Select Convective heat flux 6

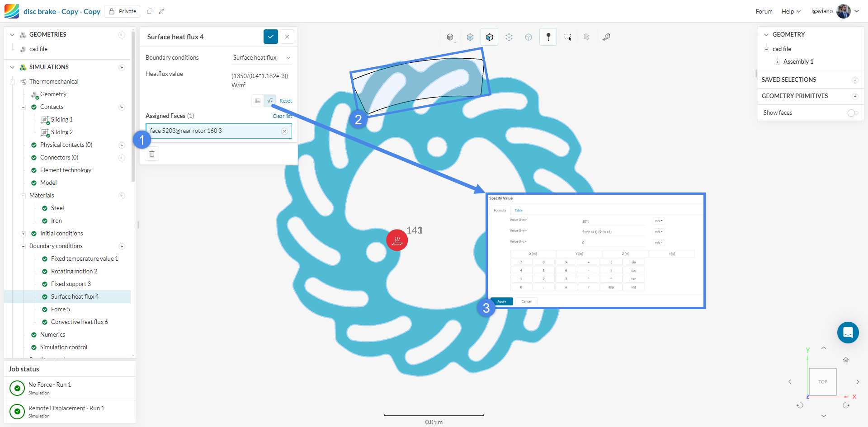(80, 322)
